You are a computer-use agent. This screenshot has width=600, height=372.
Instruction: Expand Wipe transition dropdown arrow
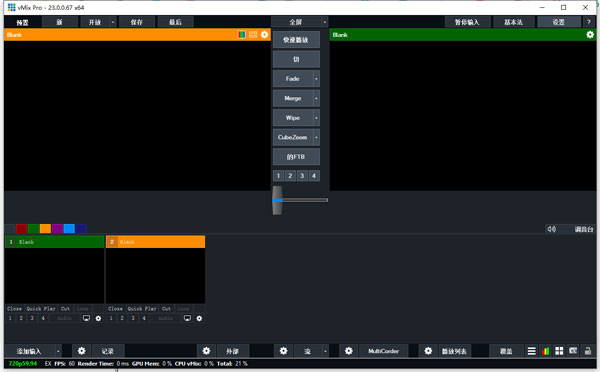316,118
